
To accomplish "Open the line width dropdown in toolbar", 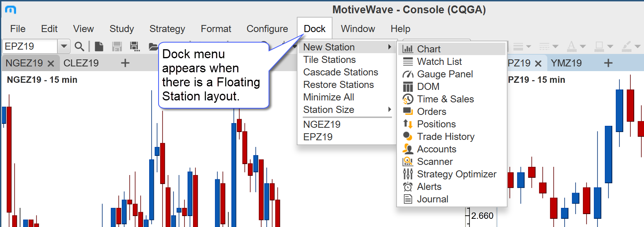I will [522, 46].
